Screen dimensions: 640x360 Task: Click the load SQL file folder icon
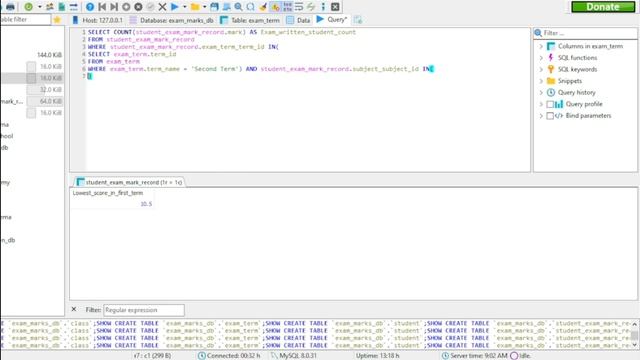click(195, 7)
